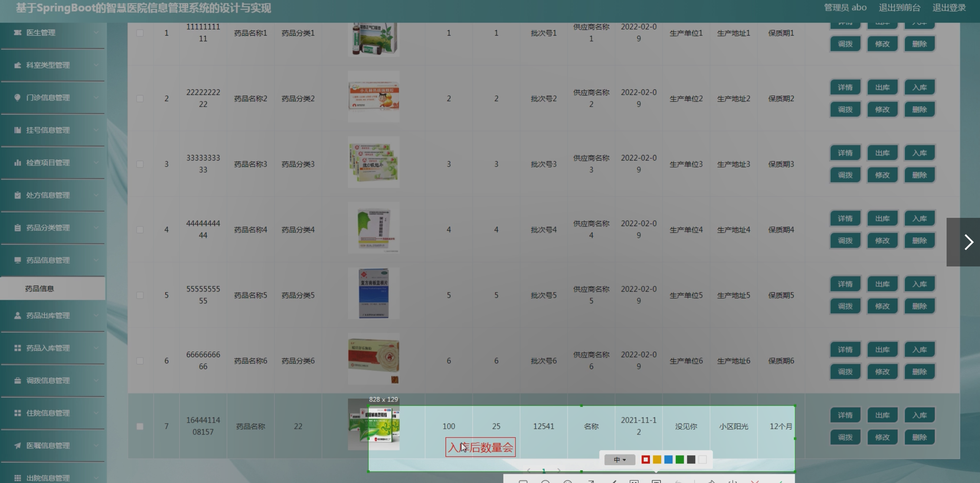This screenshot has width=980, height=483.
Task: Click the 药品名称2 medicine thumbnail
Action: tap(374, 96)
